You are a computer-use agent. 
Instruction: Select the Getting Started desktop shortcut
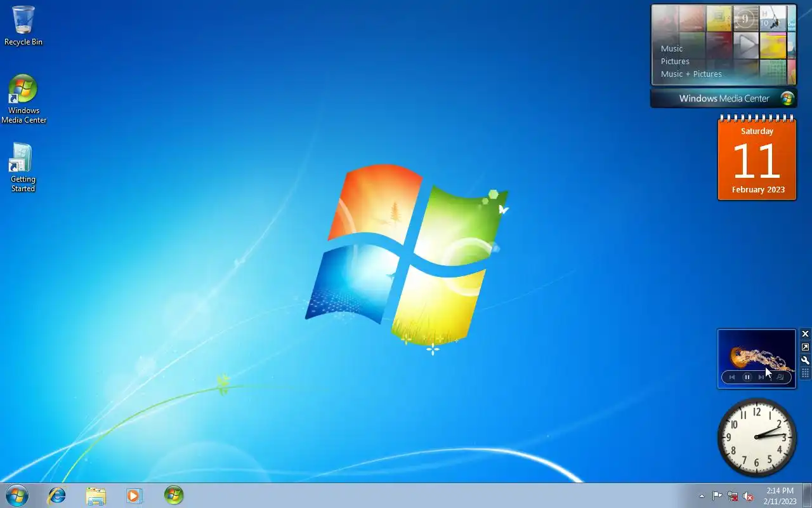point(23,168)
